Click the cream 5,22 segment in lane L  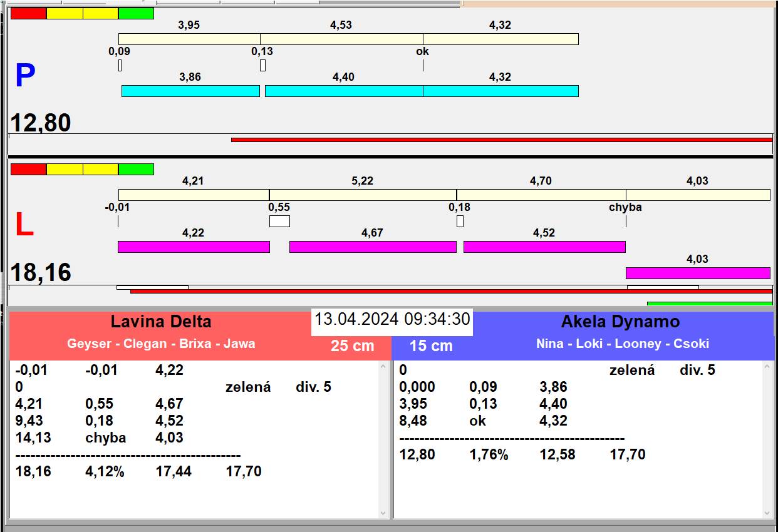363,195
